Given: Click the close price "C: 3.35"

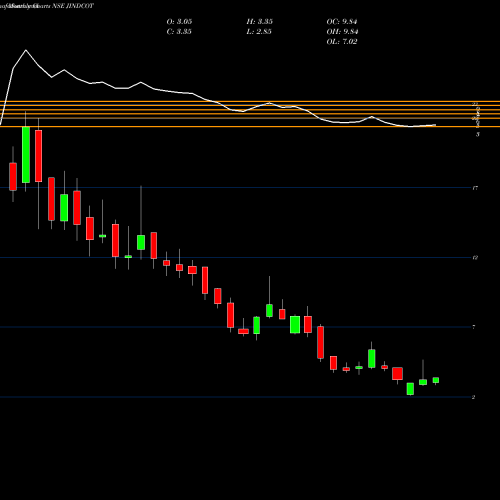Looking at the screenshot, I should [179, 32].
